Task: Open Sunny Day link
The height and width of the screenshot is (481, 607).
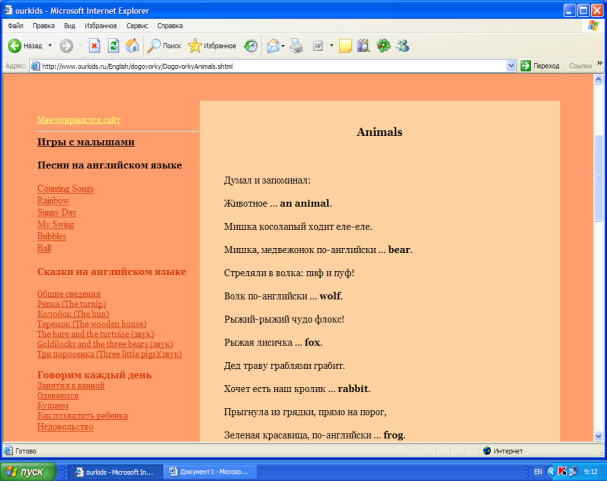Action: click(x=57, y=212)
